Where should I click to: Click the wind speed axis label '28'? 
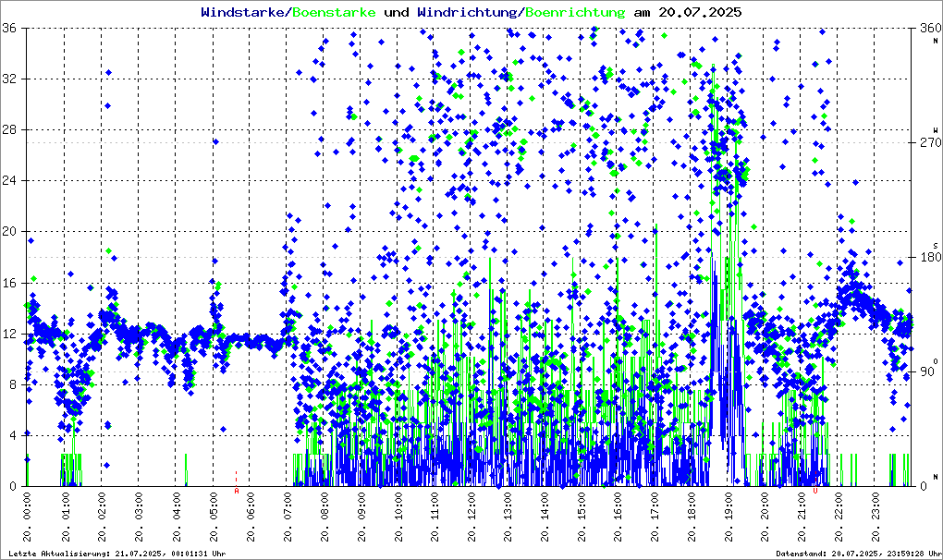[9, 129]
